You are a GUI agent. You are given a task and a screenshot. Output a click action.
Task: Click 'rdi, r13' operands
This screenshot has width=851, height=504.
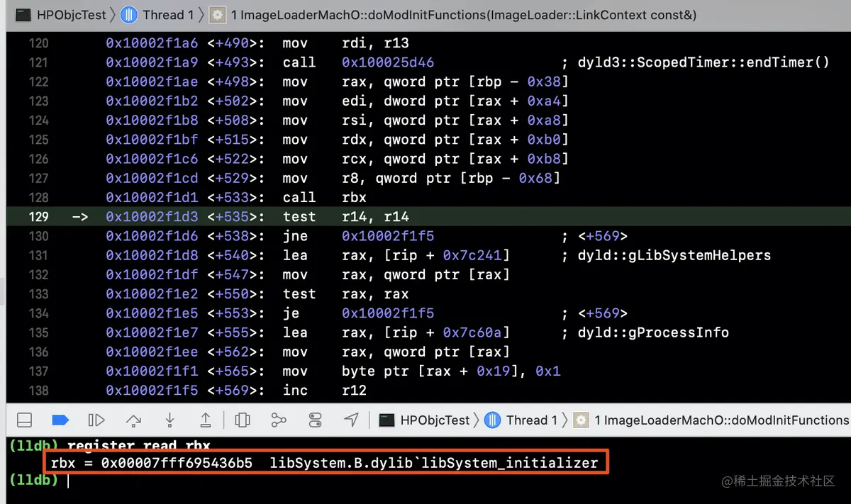(x=375, y=43)
